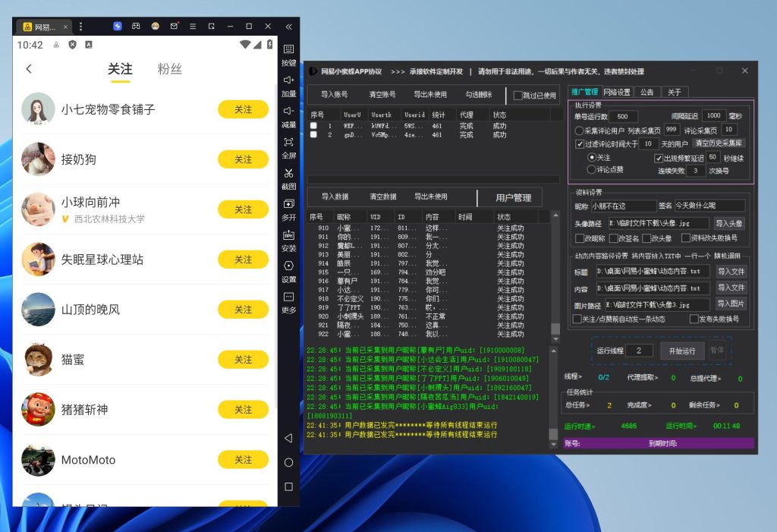Click the 昵称 text field
This screenshot has height=532, width=777.
623,206
